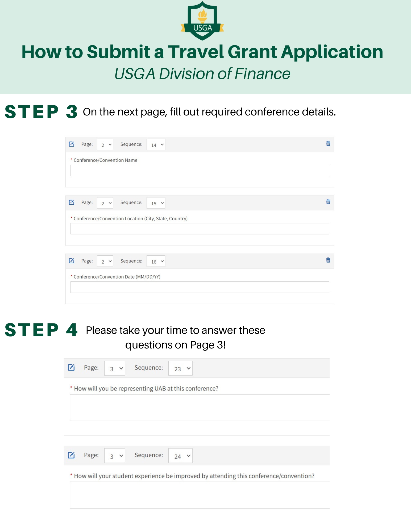Click the edit icon for Conference/Convention Location
The width and height of the screenshot is (411, 532).
click(x=72, y=202)
